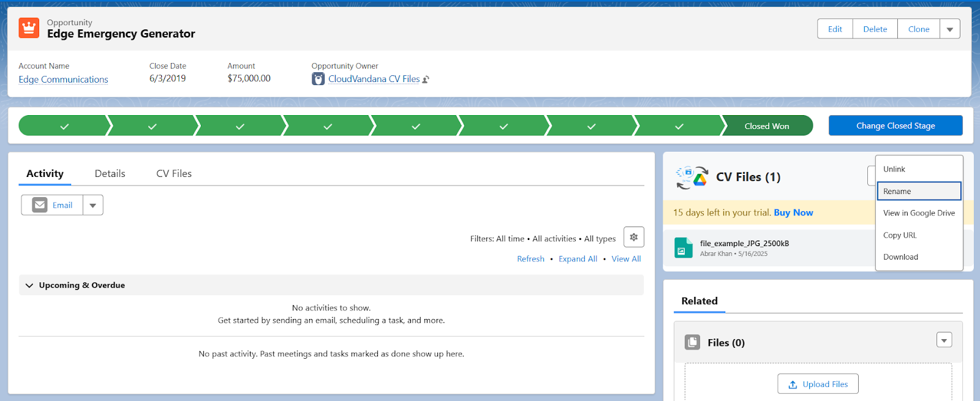This screenshot has width=980, height=401.
Task: Click the first completed stage in path
Action: pyautogui.click(x=64, y=126)
